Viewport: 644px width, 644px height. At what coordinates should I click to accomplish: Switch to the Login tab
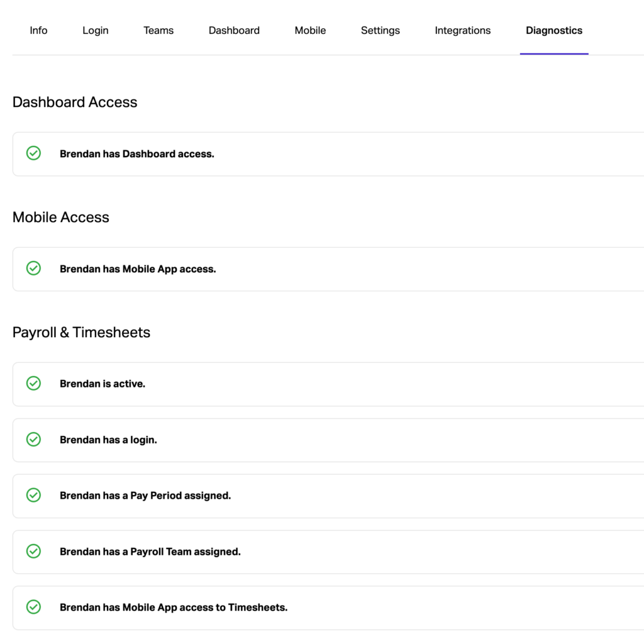[96, 30]
